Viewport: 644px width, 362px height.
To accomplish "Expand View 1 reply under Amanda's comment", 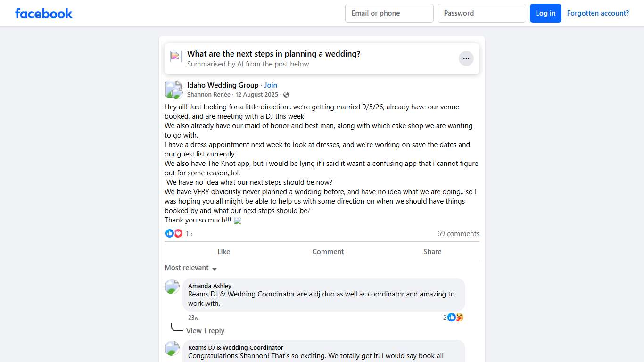I will point(205,331).
